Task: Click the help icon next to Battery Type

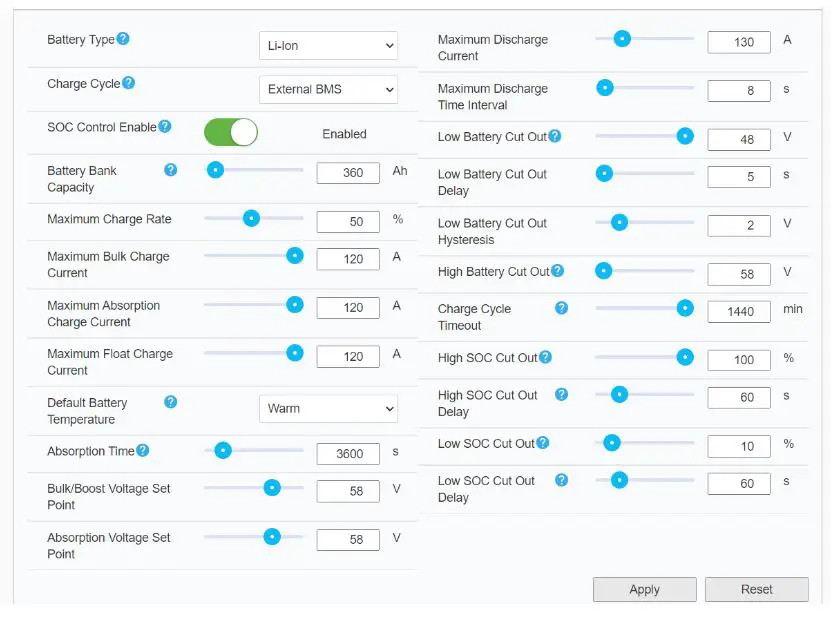Action: pos(123,39)
